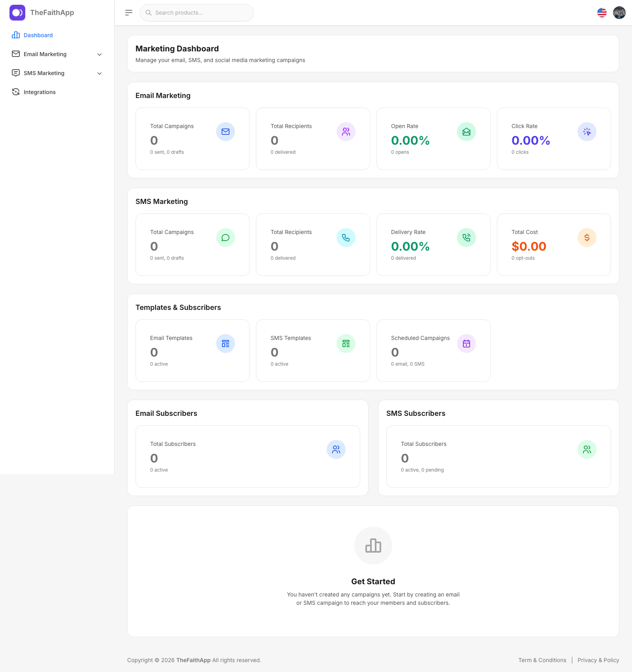Click the Delivery Rate 0.00% value
The image size is (632, 672).
[410, 246]
